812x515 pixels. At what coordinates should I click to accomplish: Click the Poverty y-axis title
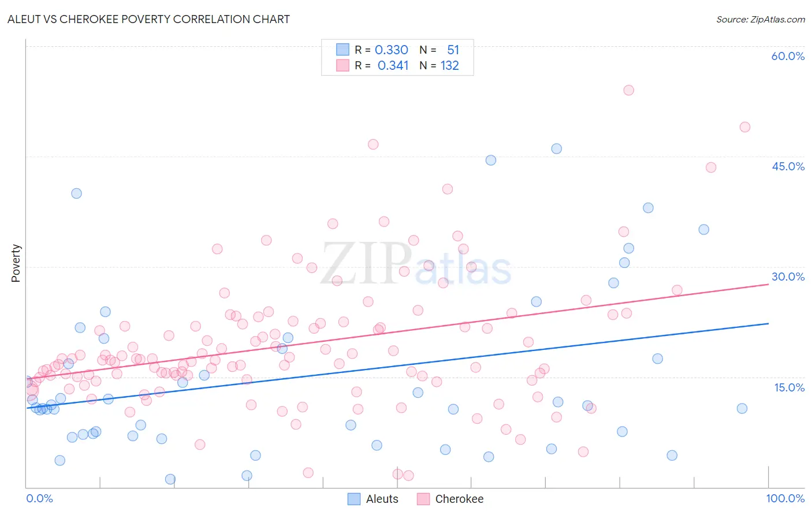click(x=16, y=263)
